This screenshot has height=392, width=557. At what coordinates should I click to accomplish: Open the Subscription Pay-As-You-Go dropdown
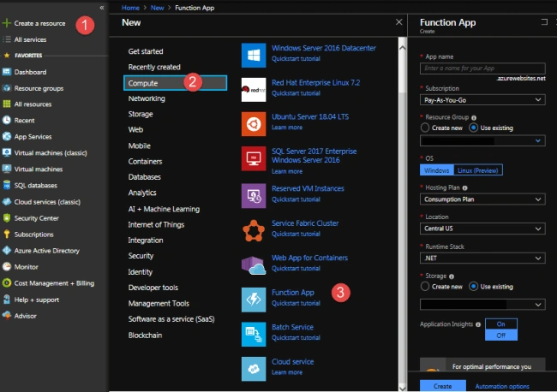pos(482,100)
